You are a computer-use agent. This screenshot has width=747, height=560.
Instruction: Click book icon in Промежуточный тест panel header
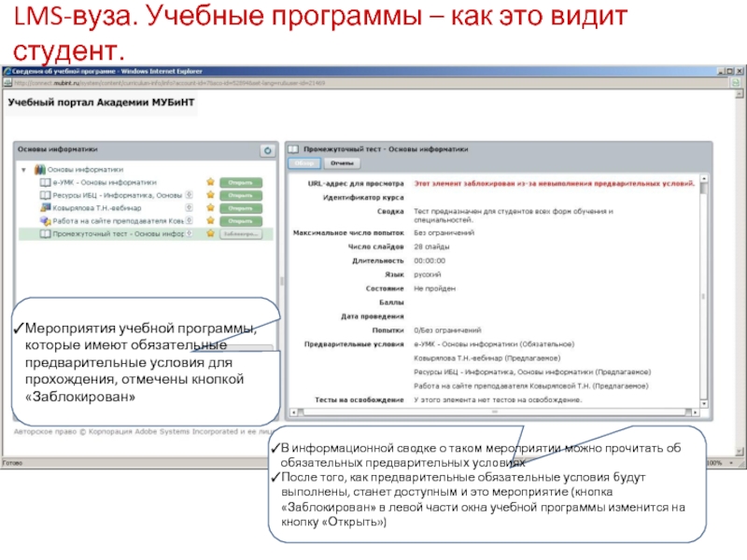click(x=293, y=149)
